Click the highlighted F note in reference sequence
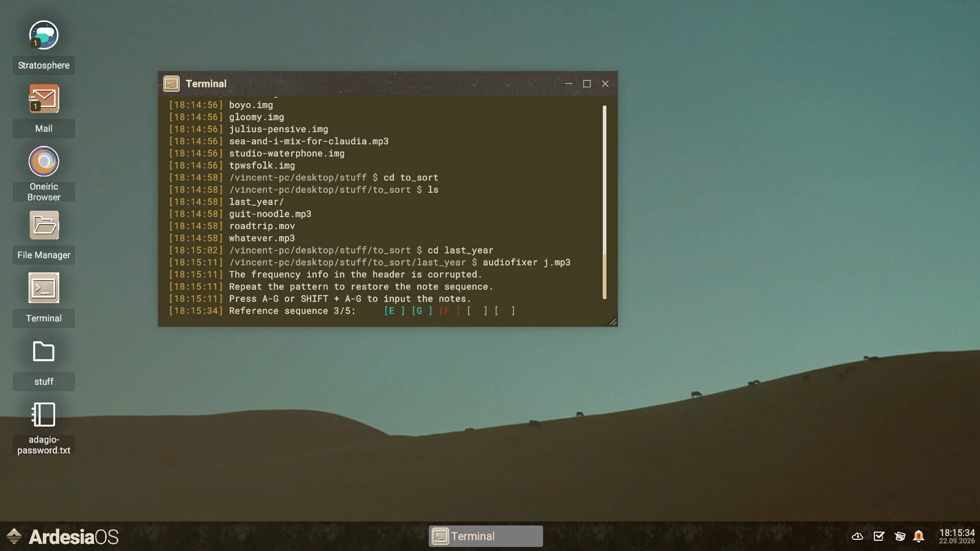Viewport: 980px width, 551px height. tap(447, 311)
